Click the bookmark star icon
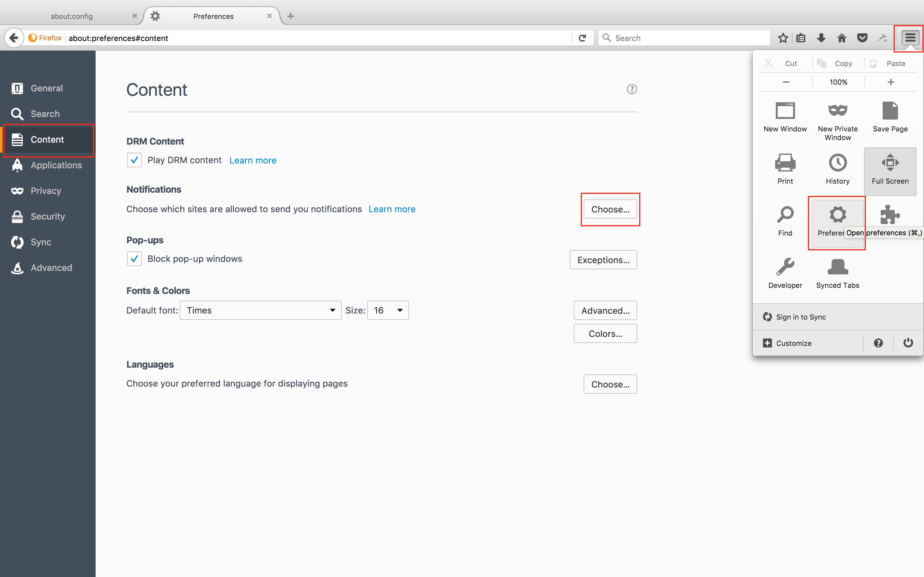 [x=783, y=38]
